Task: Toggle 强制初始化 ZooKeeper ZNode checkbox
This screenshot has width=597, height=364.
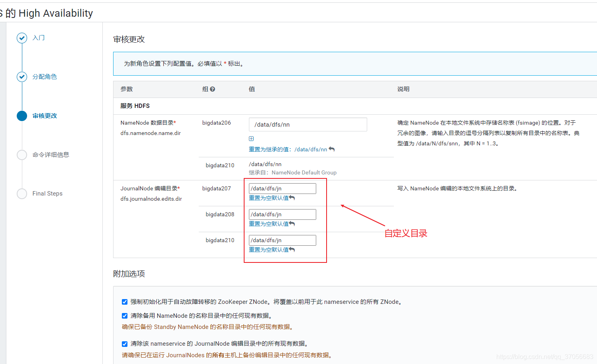Action: click(x=125, y=302)
